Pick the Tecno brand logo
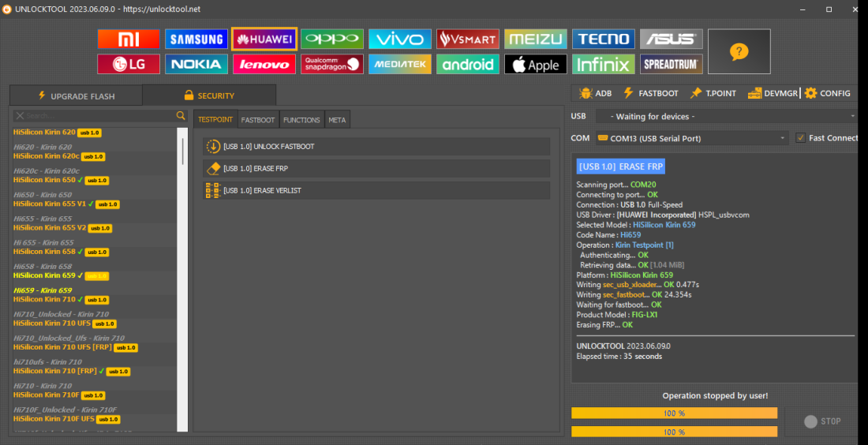The height and width of the screenshot is (445, 868). (x=604, y=39)
